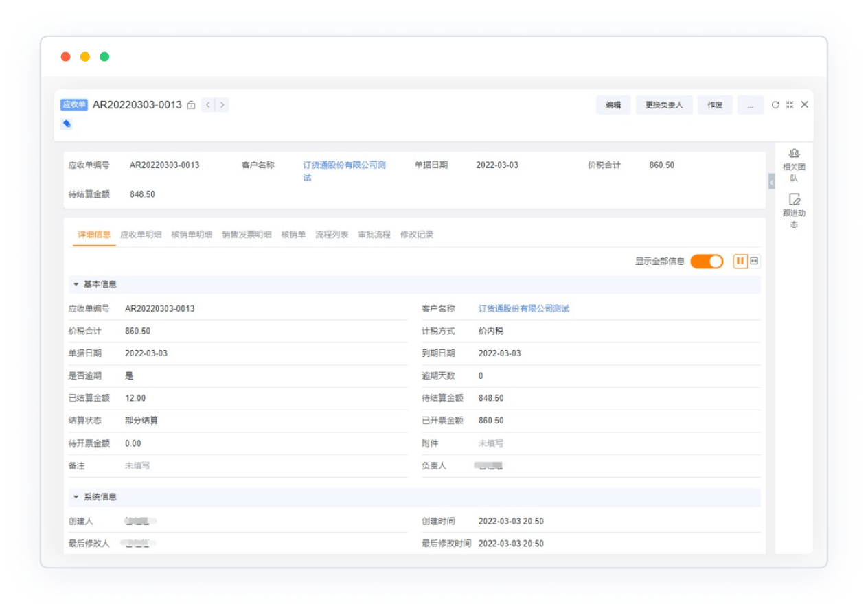Click the 最后修改时间 value 2022-03-03 20:50

(511, 544)
